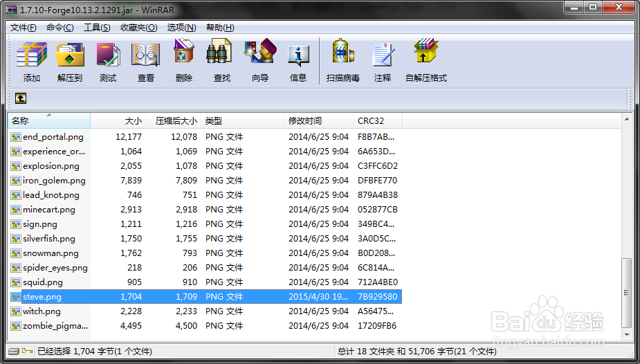640x364 pixels.
Task: Click the WinRAR icon in title bar
Action: pos(11,10)
